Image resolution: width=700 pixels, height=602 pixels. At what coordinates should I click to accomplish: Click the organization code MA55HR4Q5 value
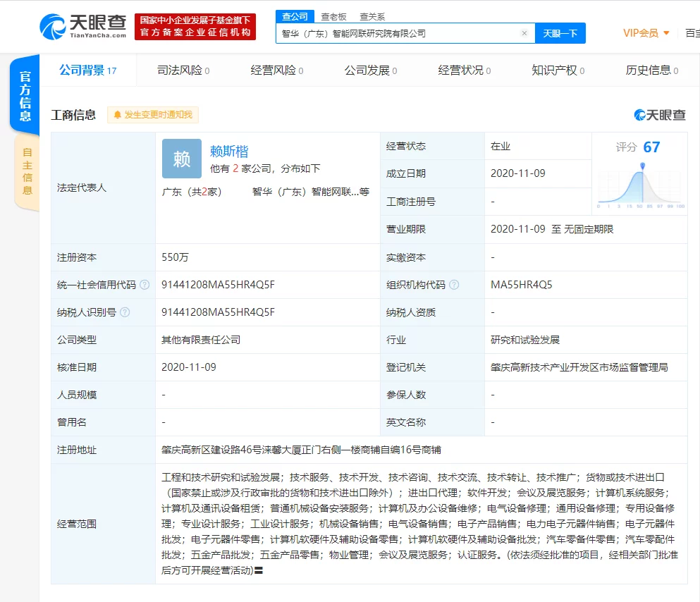[x=521, y=285]
